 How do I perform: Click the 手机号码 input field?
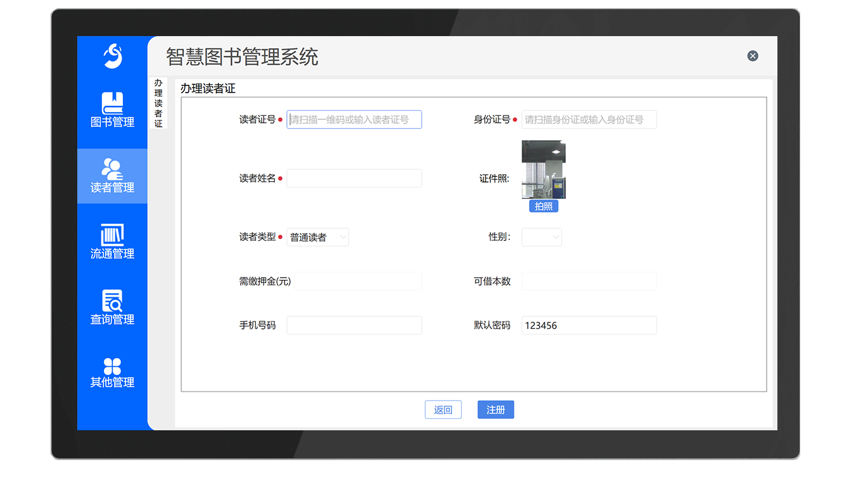(354, 325)
